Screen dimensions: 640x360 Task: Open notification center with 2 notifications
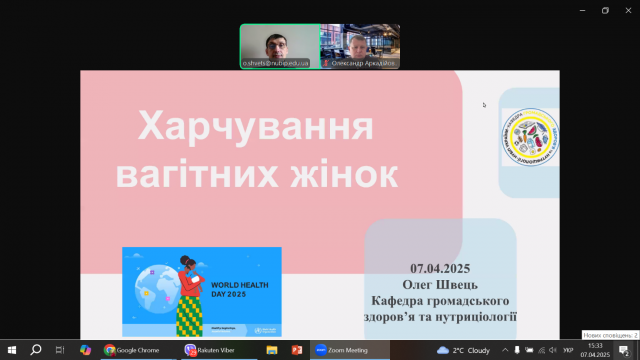point(624,350)
